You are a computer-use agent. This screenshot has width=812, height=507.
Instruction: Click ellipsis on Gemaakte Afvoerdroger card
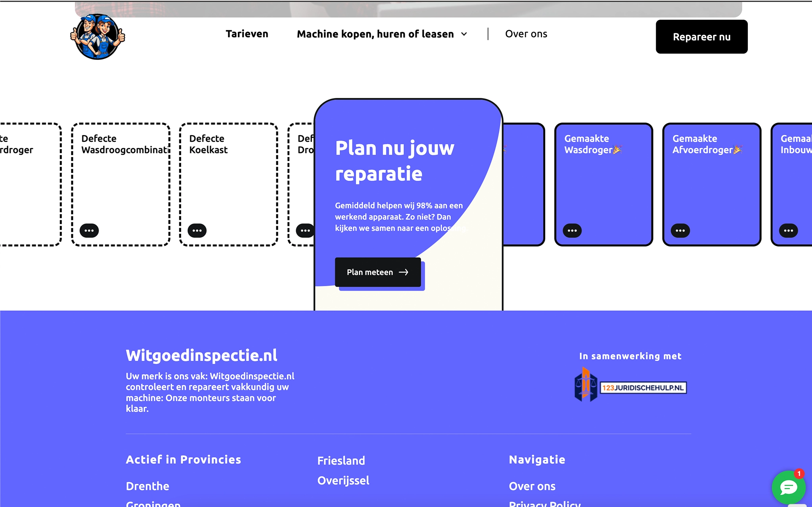pos(680,230)
